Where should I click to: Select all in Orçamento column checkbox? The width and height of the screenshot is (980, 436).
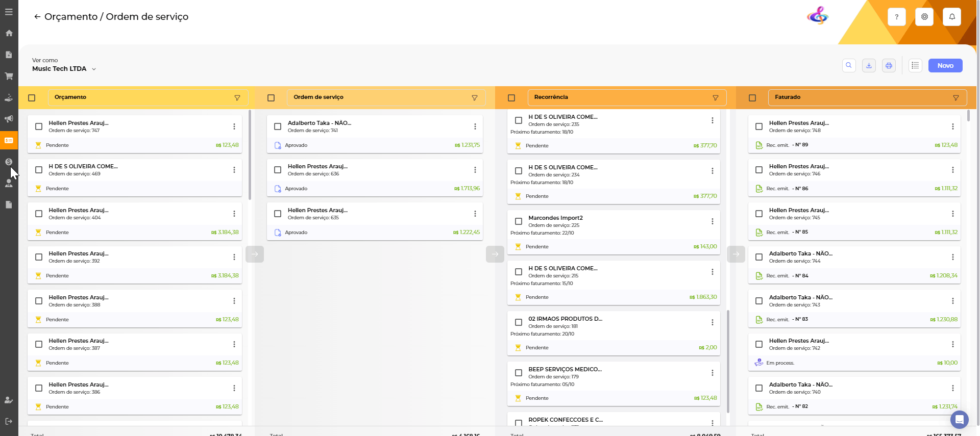(32, 97)
